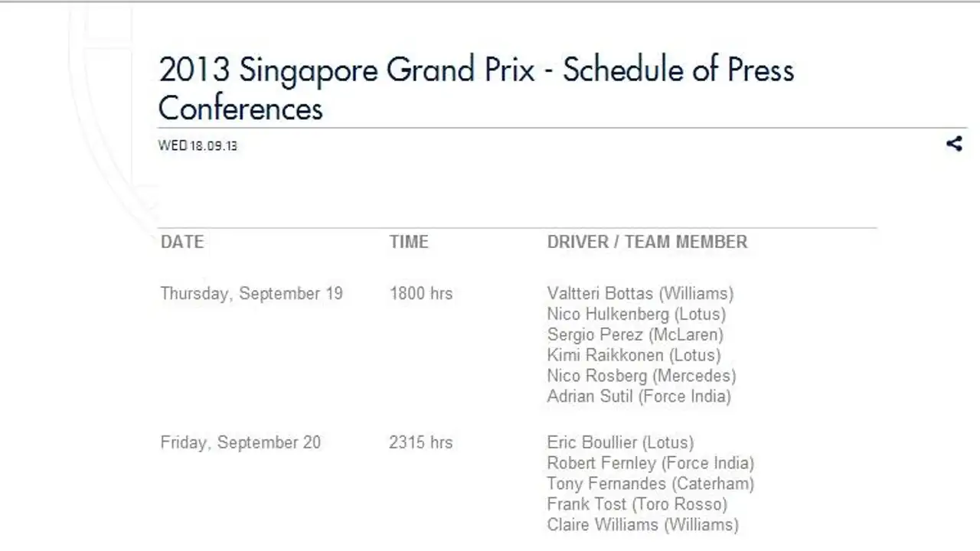Select Valtteri Bottas (Williams) entry
This screenshot has height=551, width=980.
click(x=640, y=294)
